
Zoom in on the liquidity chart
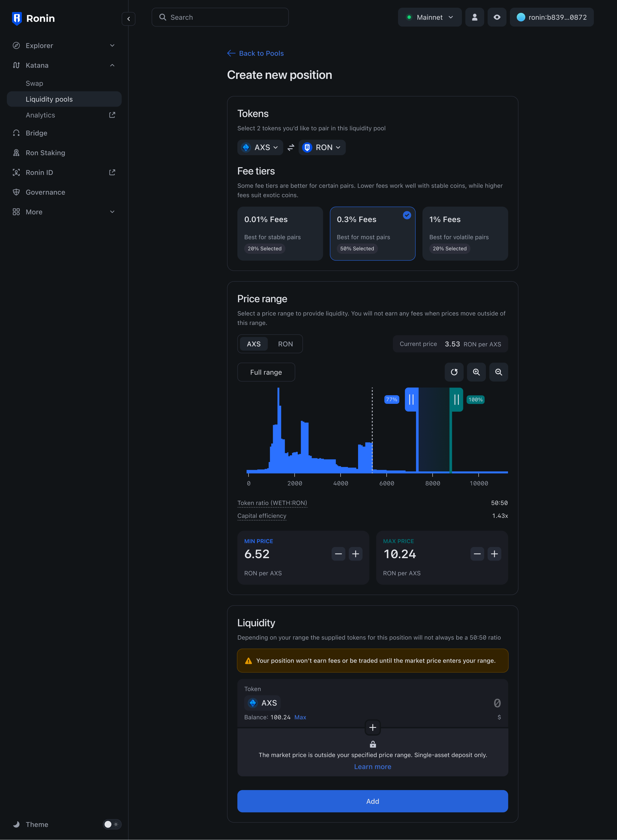click(x=476, y=372)
